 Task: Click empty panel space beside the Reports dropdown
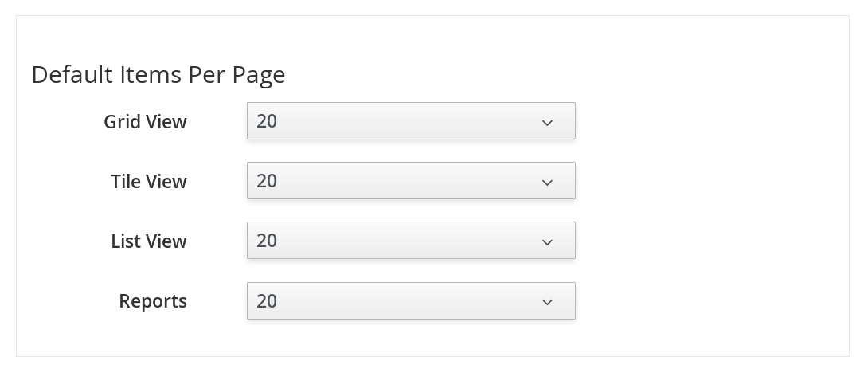click(701, 301)
